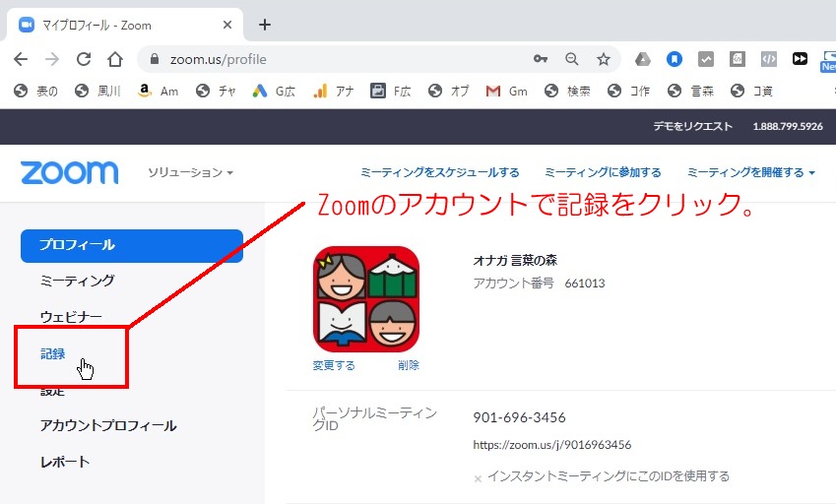The width and height of the screenshot is (836, 504).
Task: Open the チャ bookmark
Action: click(216, 92)
